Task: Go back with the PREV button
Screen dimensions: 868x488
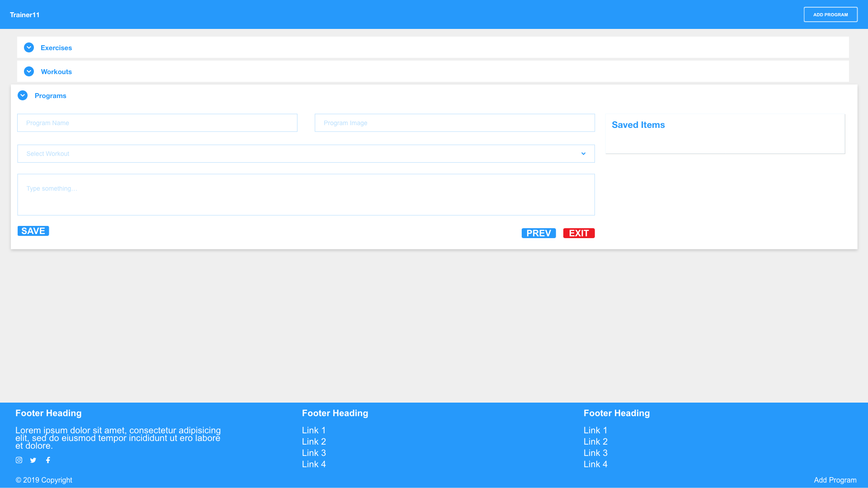Action: pos(538,233)
